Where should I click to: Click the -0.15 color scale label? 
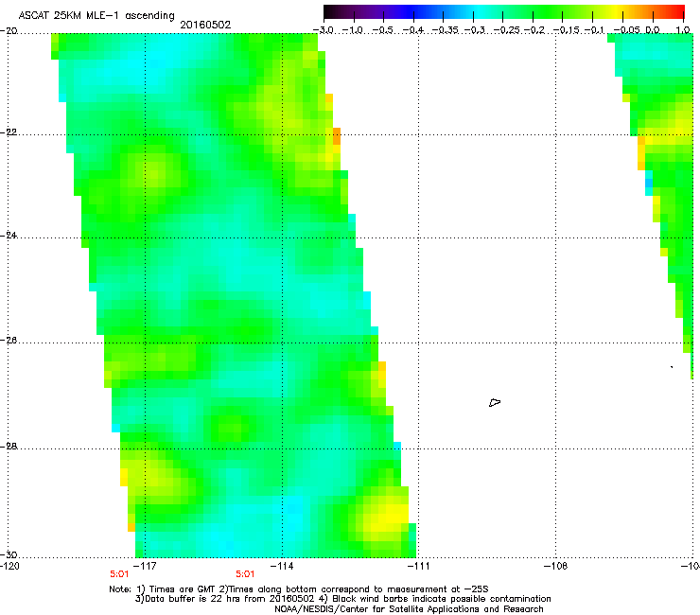coord(567,30)
